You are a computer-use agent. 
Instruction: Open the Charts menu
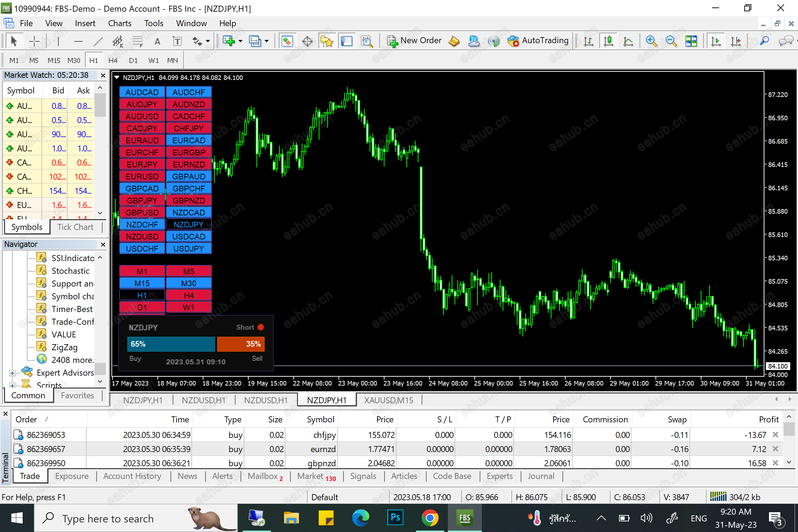[x=119, y=23]
